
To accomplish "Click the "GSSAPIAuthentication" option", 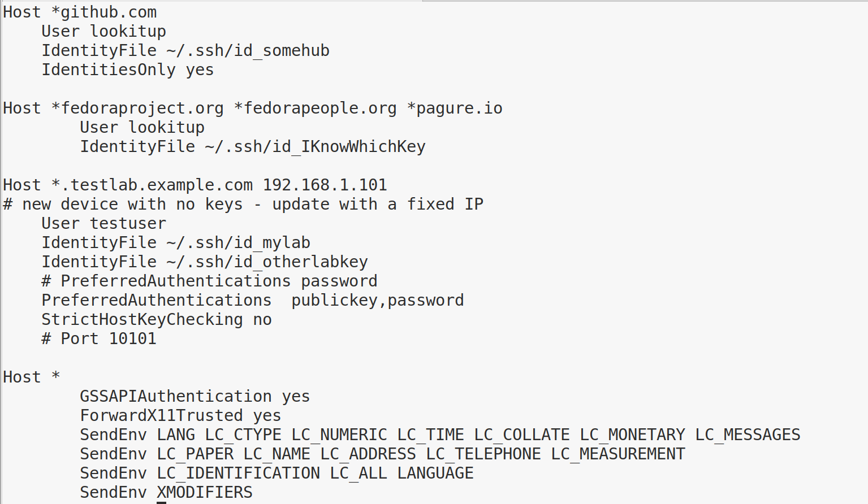I will coord(175,397).
